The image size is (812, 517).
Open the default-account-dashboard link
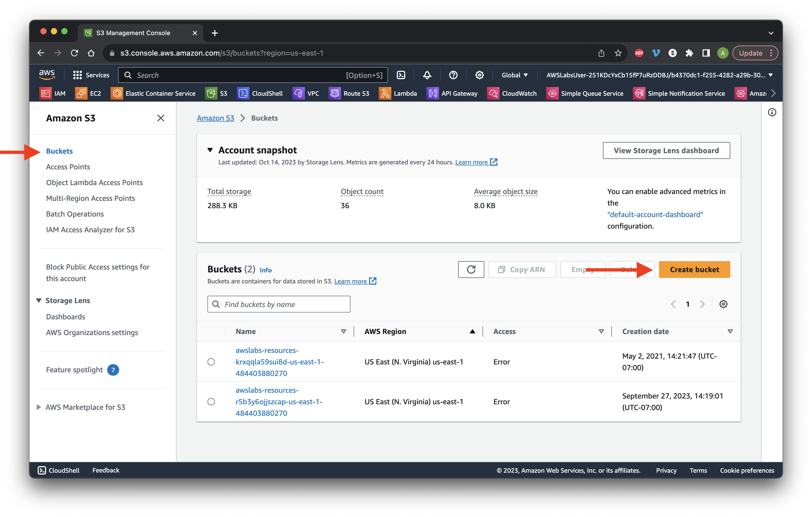[x=655, y=214]
